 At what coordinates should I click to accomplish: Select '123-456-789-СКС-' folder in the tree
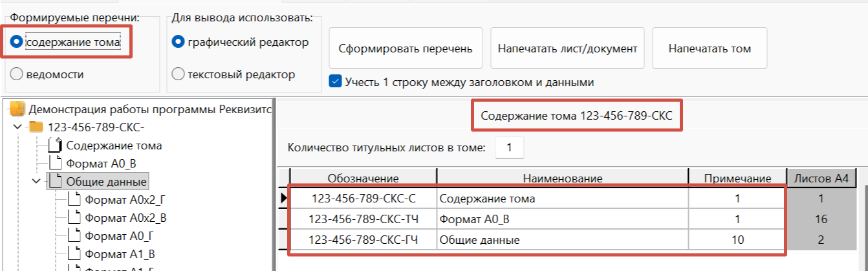[97, 126]
